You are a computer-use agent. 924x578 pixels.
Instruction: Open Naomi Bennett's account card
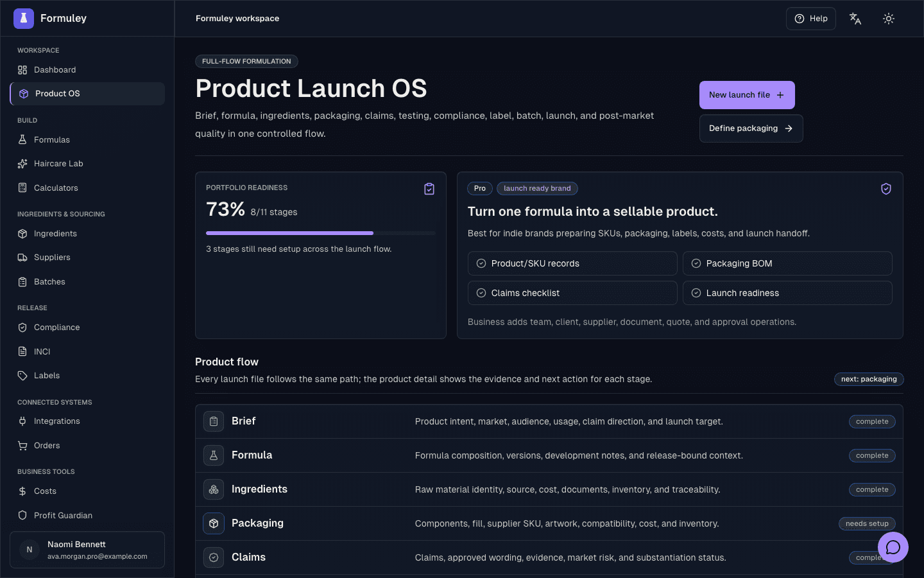87,550
